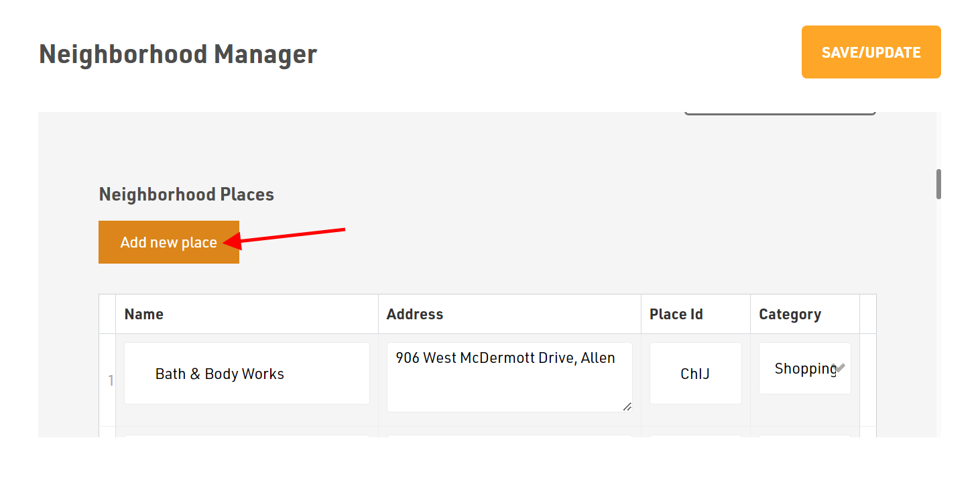Click the Neighborhood Places heading
Viewport: 980px width, 491px height.
pos(186,195)
